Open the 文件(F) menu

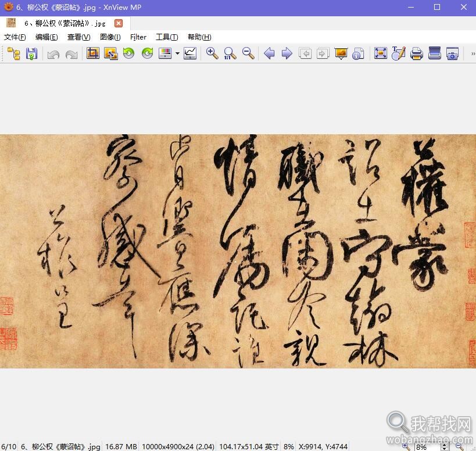[x=15, y=37]
